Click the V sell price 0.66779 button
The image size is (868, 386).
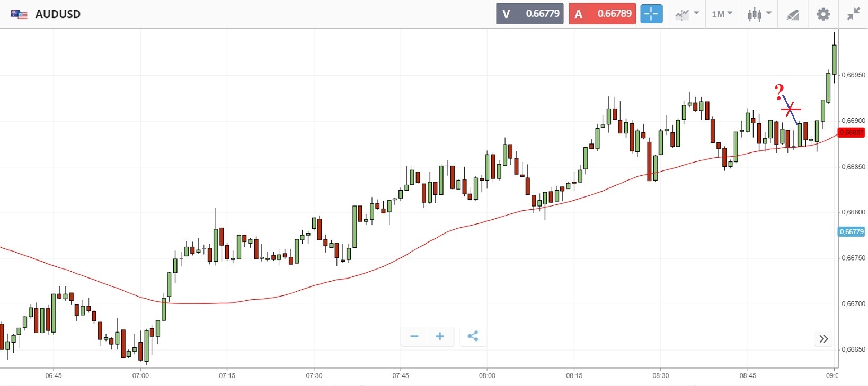pyautogui.click(x=529, y=14)
